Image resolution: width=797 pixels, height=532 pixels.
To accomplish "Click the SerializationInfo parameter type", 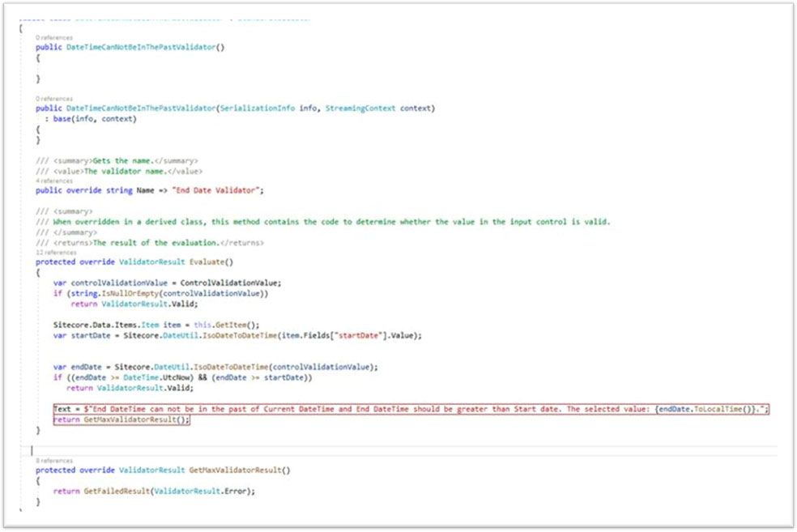I will point(258,109).
